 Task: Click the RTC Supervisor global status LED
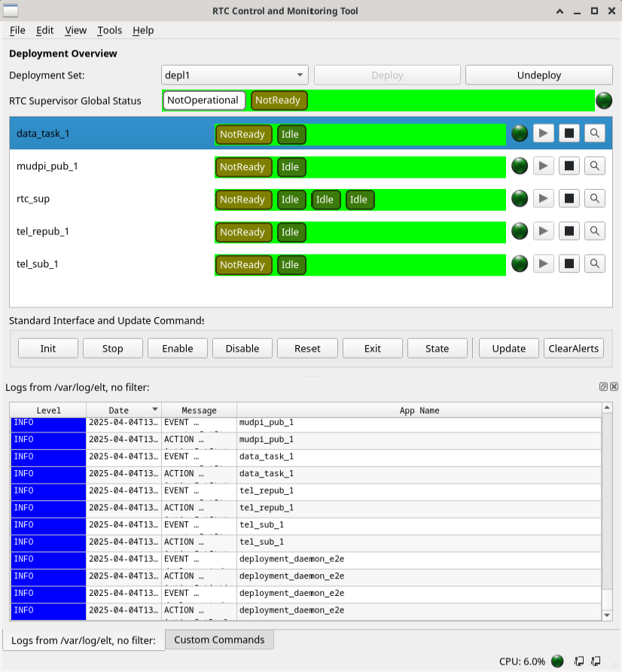603,100
